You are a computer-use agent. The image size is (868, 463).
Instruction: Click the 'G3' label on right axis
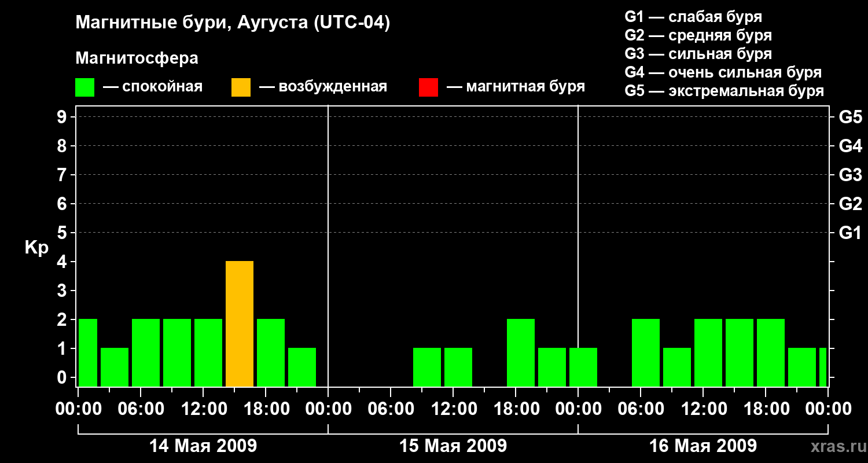click(x=850, y=175)
